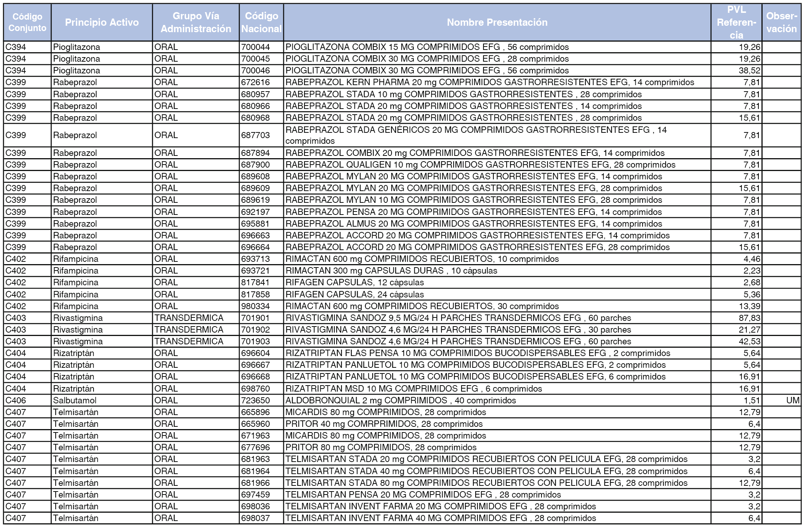Click the 'Observación' column header
Viewport: 805px width, 532px height.
782,22
